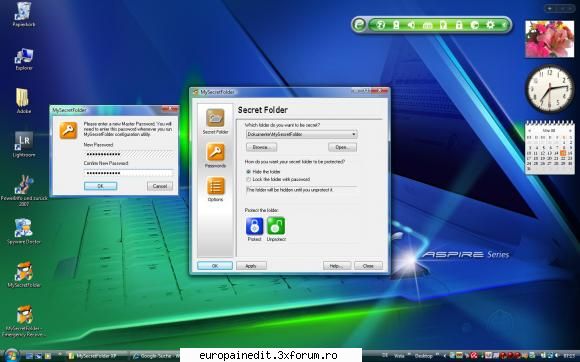Select MySecretFolder Emergency Recovery desktop shortcut

tap(24, 321)
